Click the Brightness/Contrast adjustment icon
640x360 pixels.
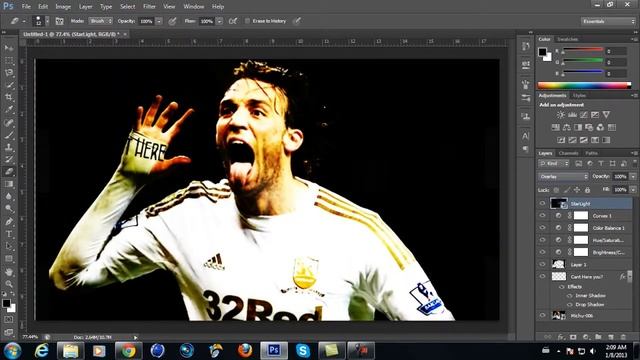click(x=561, y=115)
